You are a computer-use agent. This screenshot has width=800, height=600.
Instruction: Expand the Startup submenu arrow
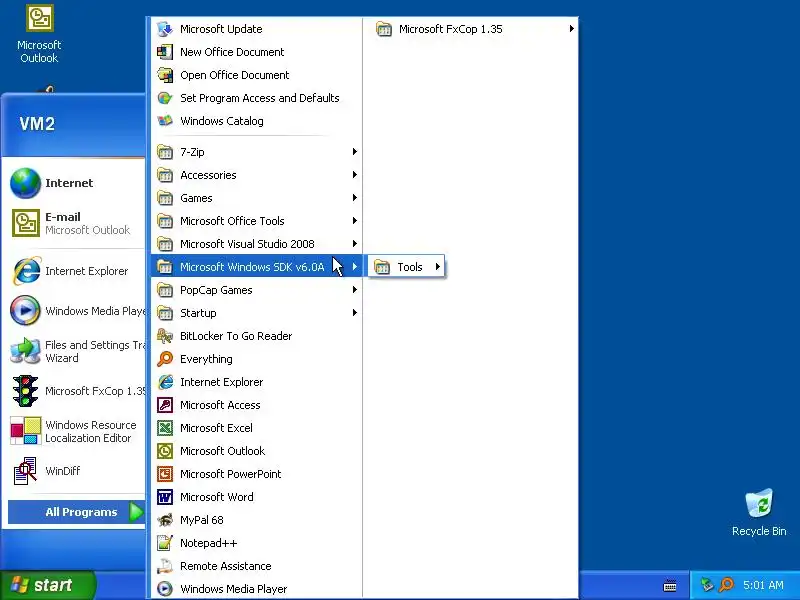(x=355, y=312)
